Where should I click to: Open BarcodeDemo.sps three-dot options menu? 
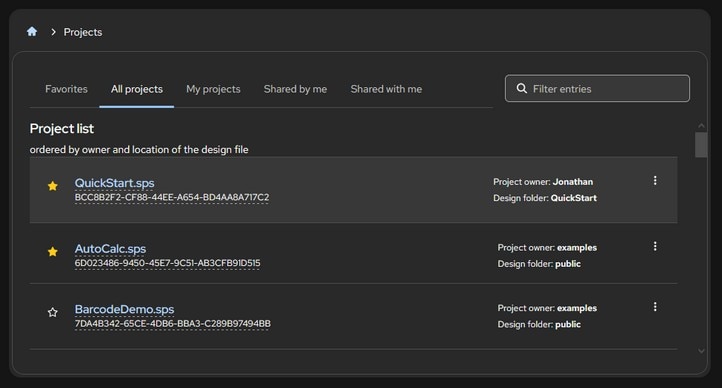click(x=655, y=307)
